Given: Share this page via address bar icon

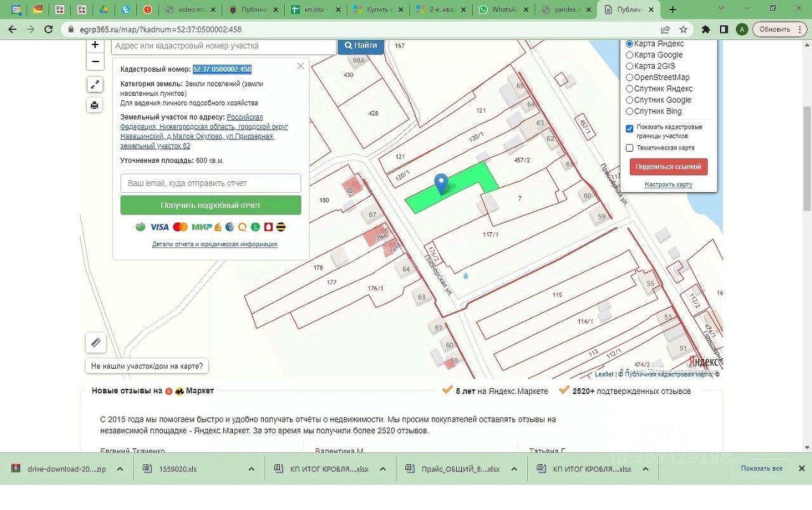Looking at the screenshot, I should (665, 29).
